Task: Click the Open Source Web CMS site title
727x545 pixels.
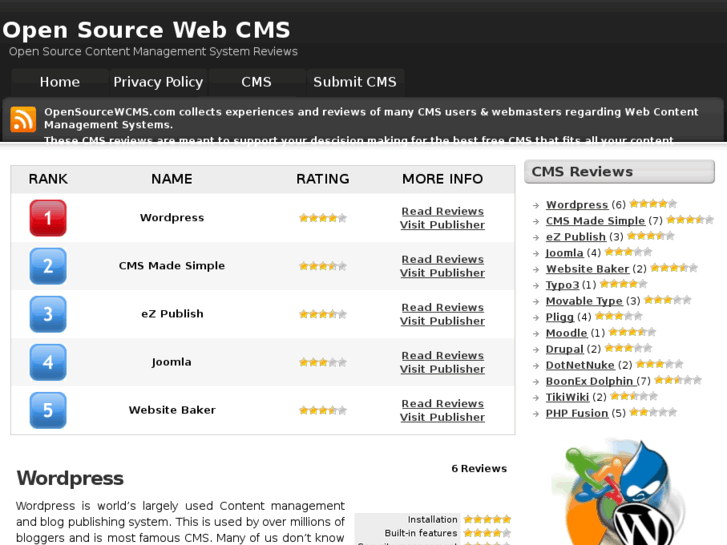Action: 147,30
